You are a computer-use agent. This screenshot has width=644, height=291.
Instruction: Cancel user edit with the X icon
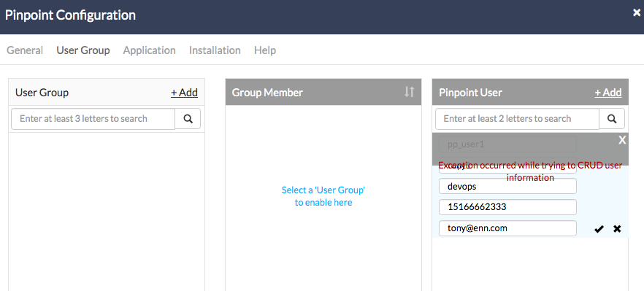(x=617, y=228)
